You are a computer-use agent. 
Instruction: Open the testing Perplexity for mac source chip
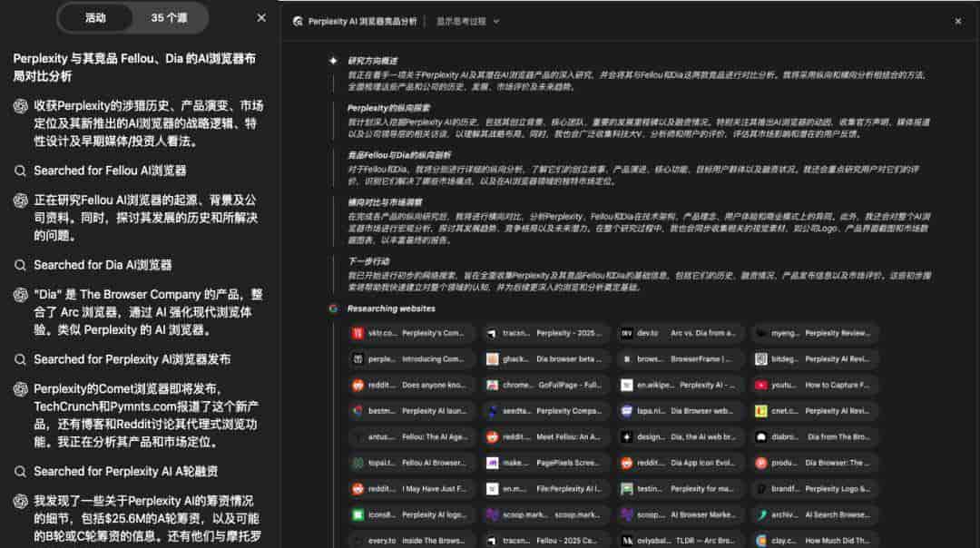(x=680, y=489)
